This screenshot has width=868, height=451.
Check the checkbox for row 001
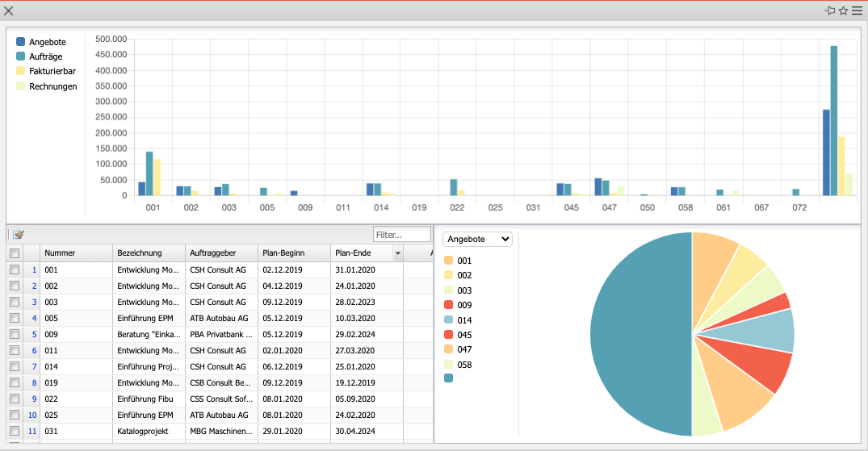15,270
